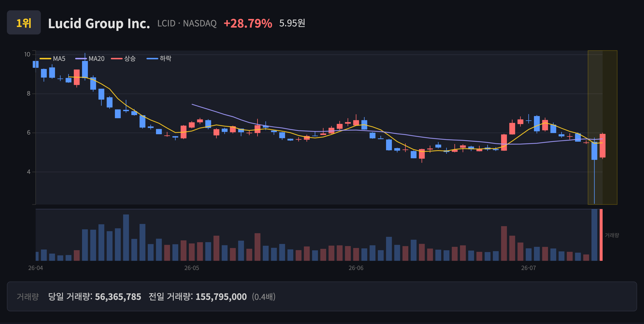
Task: Toggle the MA5 legend entry
Action: 53,59
